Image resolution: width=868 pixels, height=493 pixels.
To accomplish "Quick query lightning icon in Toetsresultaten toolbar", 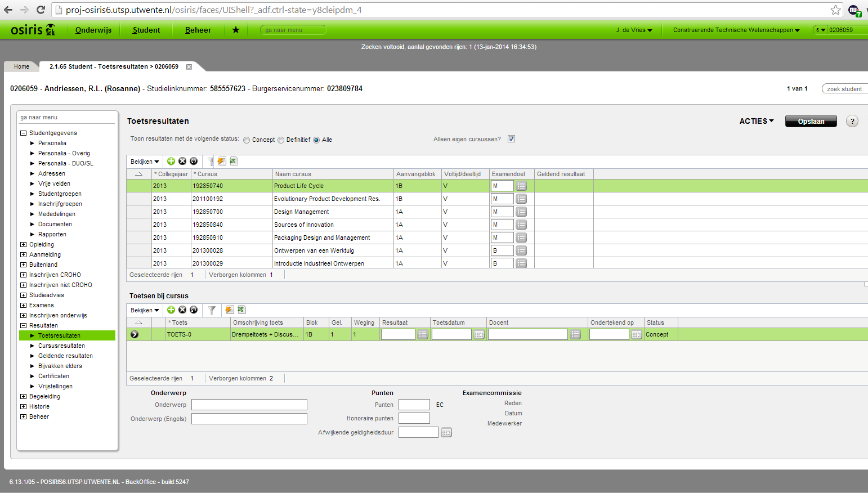I will (222, 162).
